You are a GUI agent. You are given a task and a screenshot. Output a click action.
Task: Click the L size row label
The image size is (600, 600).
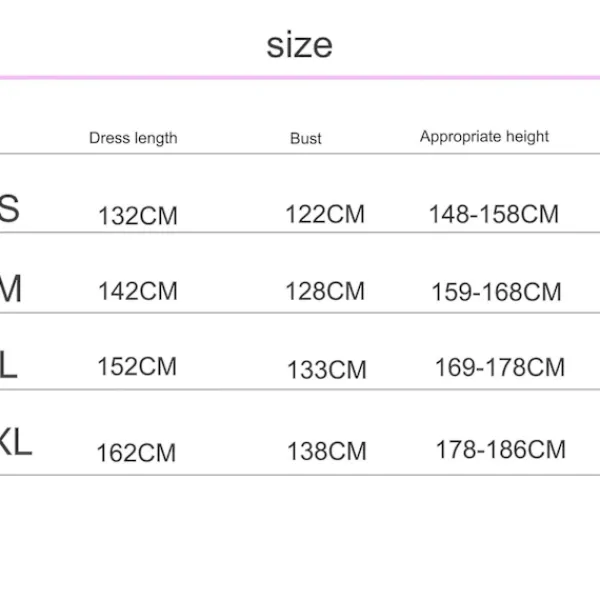click(x=8, y=366)
